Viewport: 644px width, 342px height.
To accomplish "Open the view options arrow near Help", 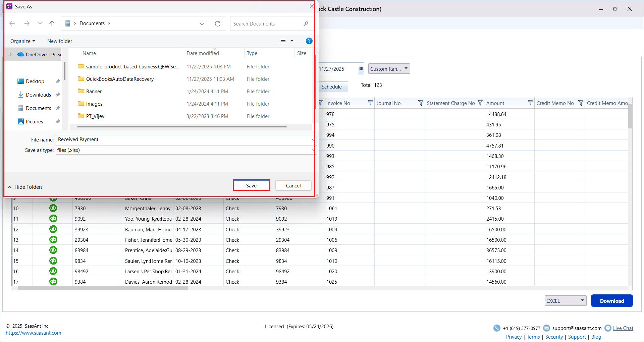I will (x=291, y=41).
